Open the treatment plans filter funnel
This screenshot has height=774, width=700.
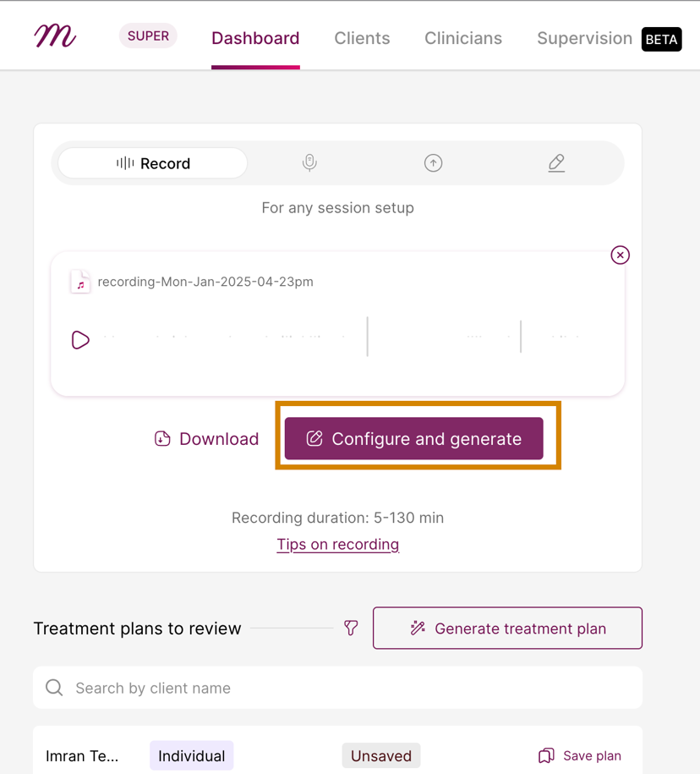351,628
